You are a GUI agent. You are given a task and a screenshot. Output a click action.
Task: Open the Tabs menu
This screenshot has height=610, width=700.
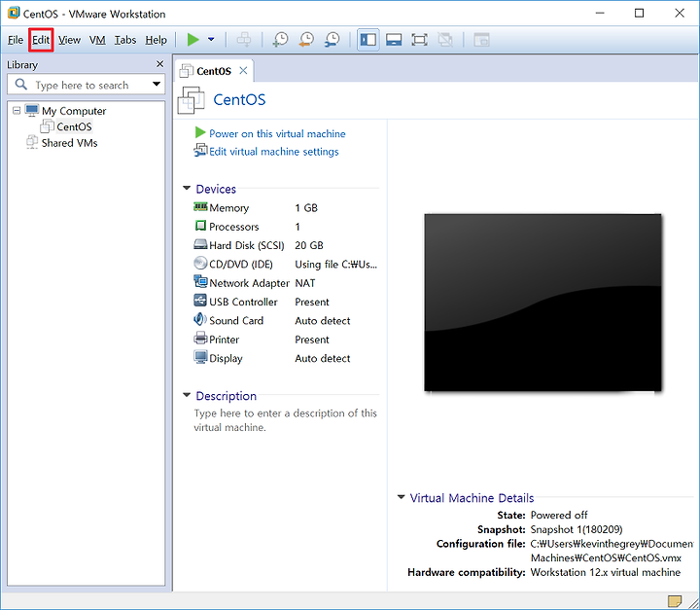tap(125, 40)
